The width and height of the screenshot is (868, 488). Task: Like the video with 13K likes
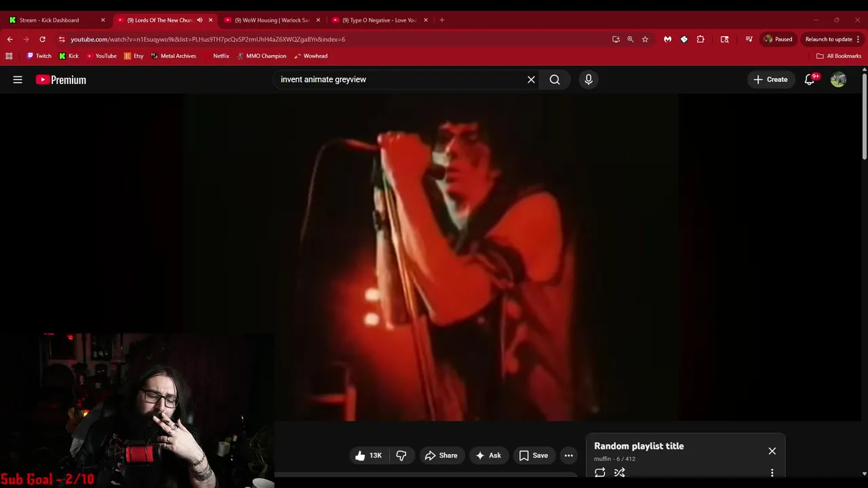tap(368, 455)
